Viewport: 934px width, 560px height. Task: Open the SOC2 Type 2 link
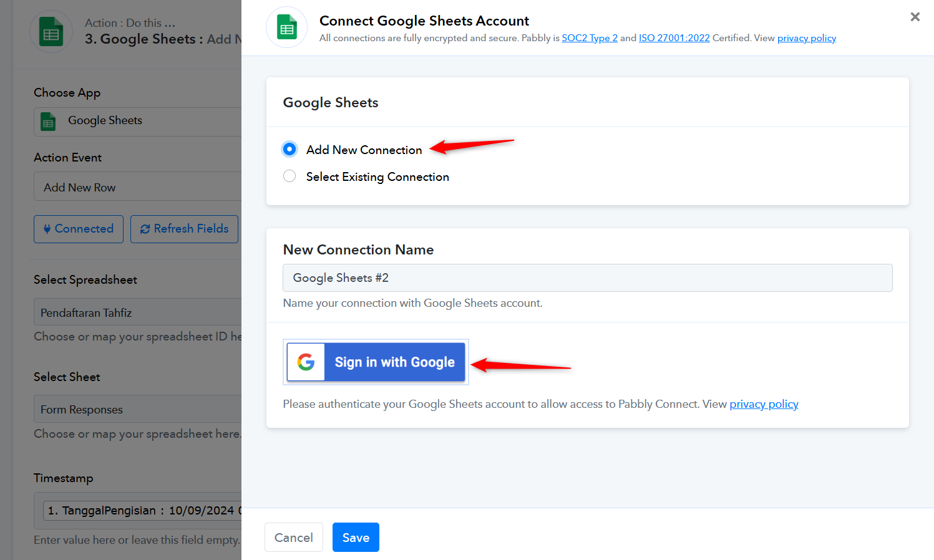click(x=590, y=38)
